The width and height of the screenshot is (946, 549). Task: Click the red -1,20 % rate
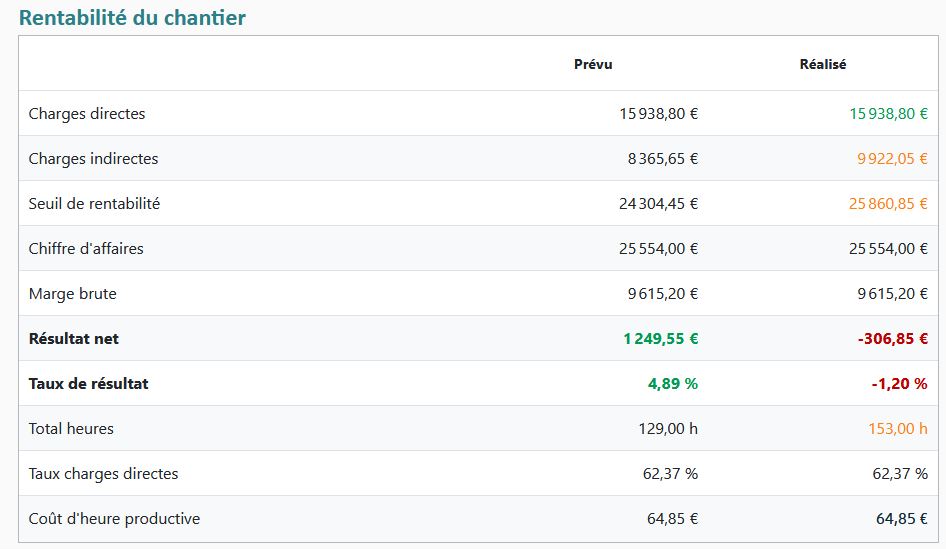(x=899, y=384)
